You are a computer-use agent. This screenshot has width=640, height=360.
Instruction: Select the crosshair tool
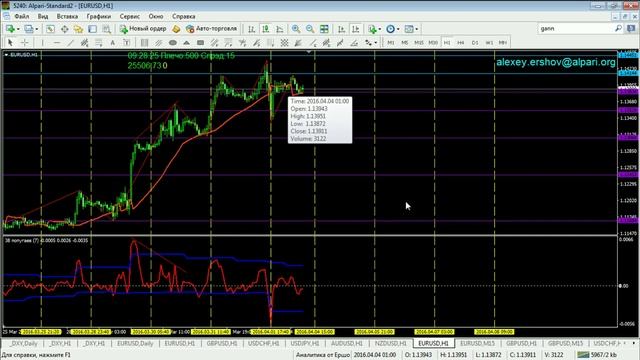24,42
